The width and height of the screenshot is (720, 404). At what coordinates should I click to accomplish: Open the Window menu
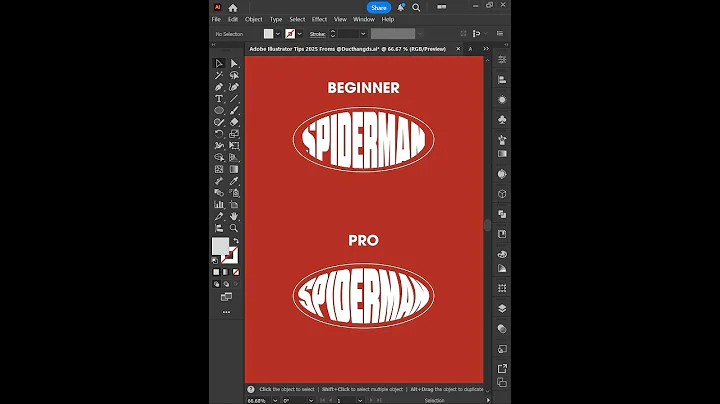[x=364, y=19]
